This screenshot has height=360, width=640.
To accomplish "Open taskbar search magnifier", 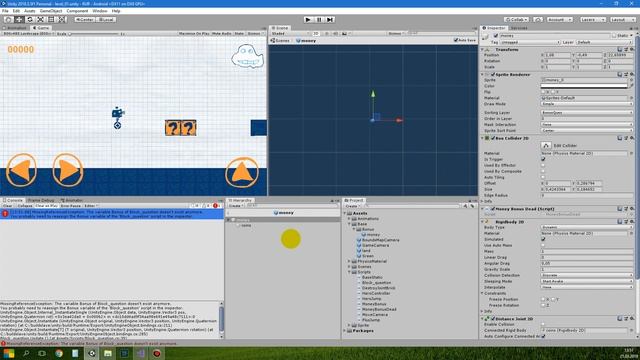I will (x=26, y=353).
